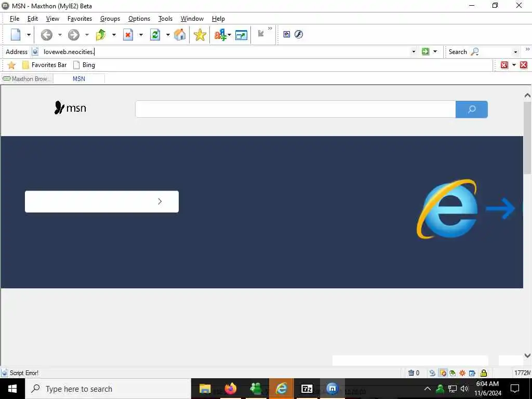
Task: Click the page vertical scrollbar thumb
Action: (527, 137)
